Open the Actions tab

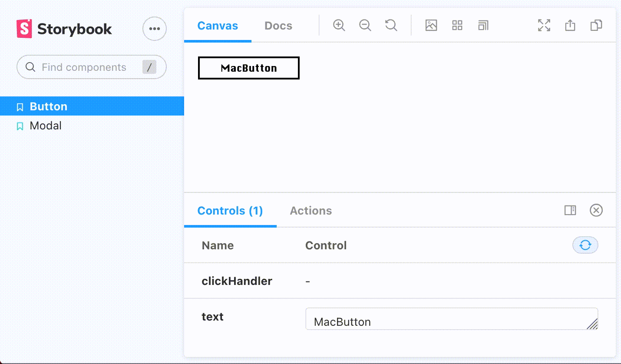[x=311, y=211]
